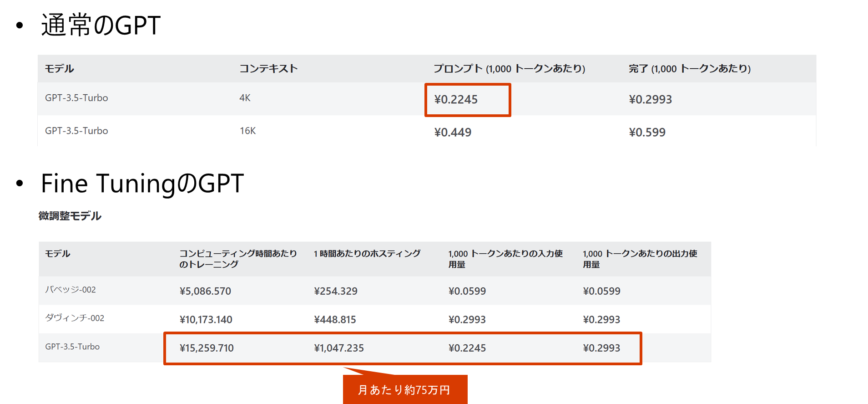The image size is (868, 404).
Task: Click fine-tuned GPT-3.5-Turbo input price ¥0.2245
Action: tap(467, 348)
